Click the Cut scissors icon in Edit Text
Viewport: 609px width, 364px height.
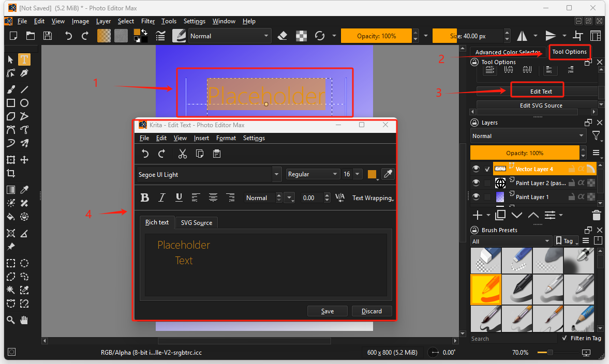[x=183, y=154]
